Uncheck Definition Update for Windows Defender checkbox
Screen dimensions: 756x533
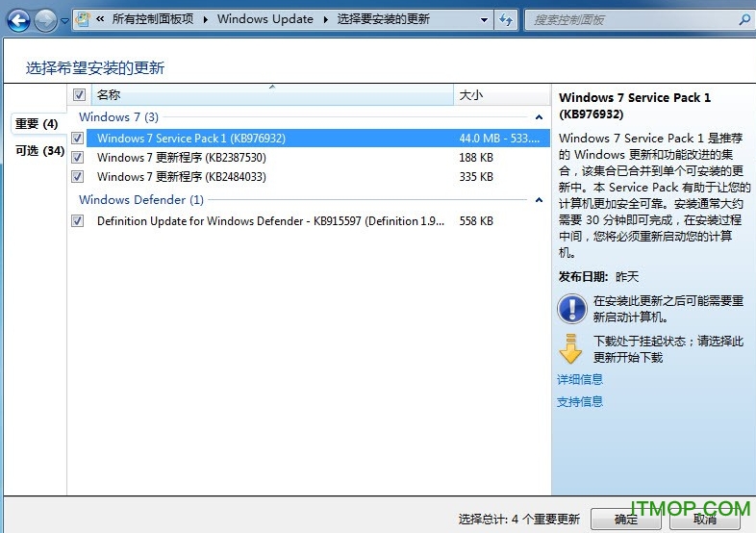pyautogui.click(x=78, y=221)
